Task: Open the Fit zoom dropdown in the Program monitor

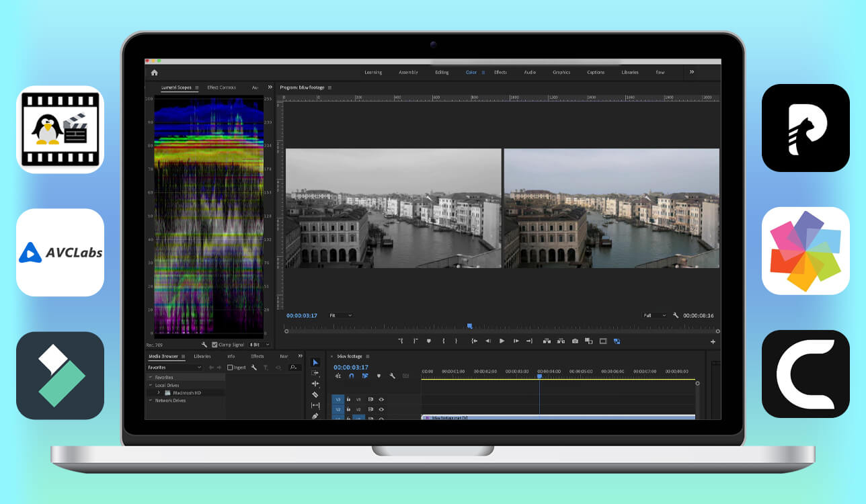Action: [338, 315]
